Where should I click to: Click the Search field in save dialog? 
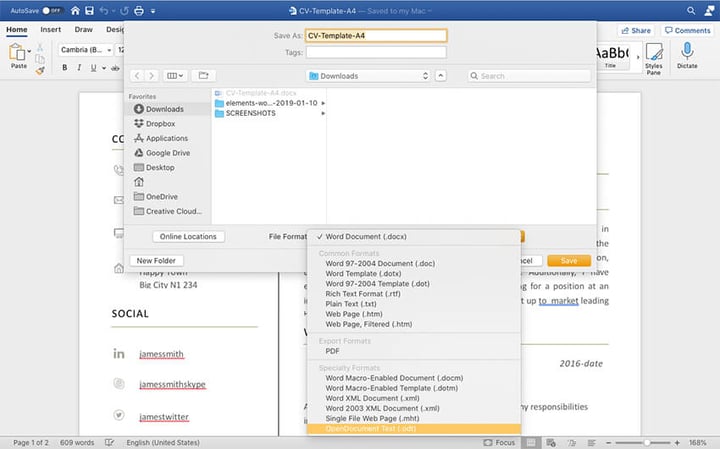(529, 76)
